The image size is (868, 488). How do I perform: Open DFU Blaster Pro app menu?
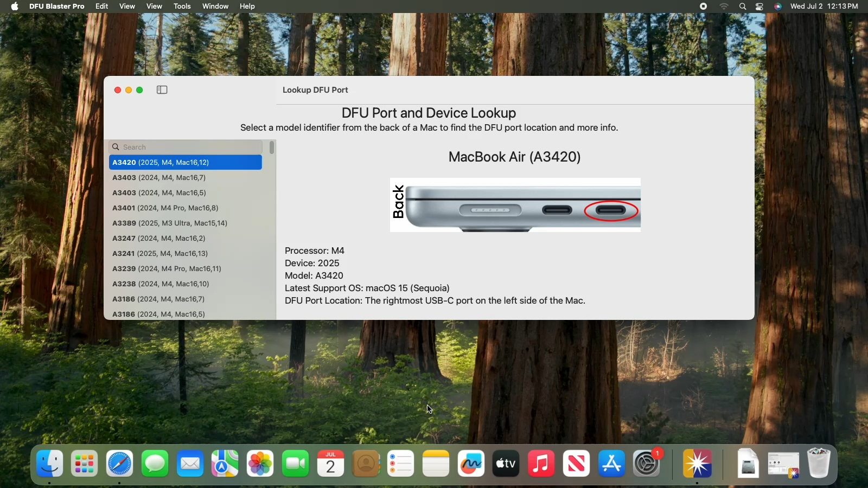57,7
